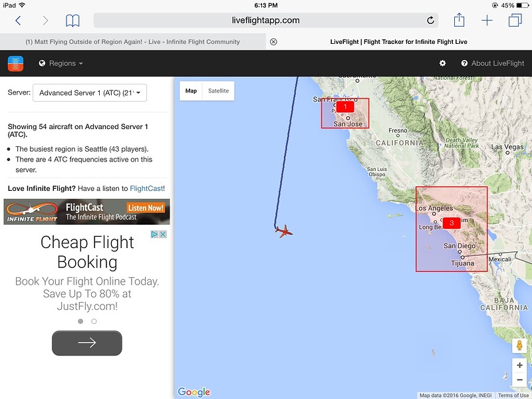
Task: Select the LiveFlight Flight Tracker tab
Action: click(x=398, y=42)
